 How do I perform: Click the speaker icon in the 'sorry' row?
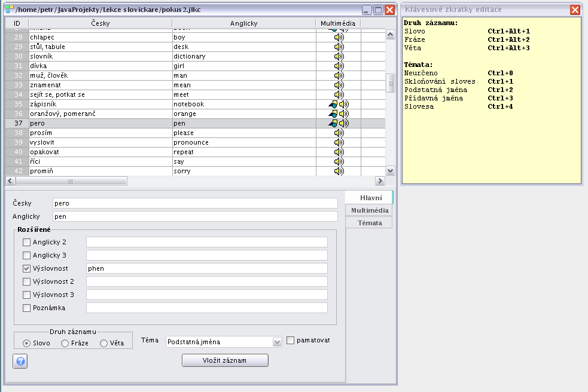(x=339, y=171)
